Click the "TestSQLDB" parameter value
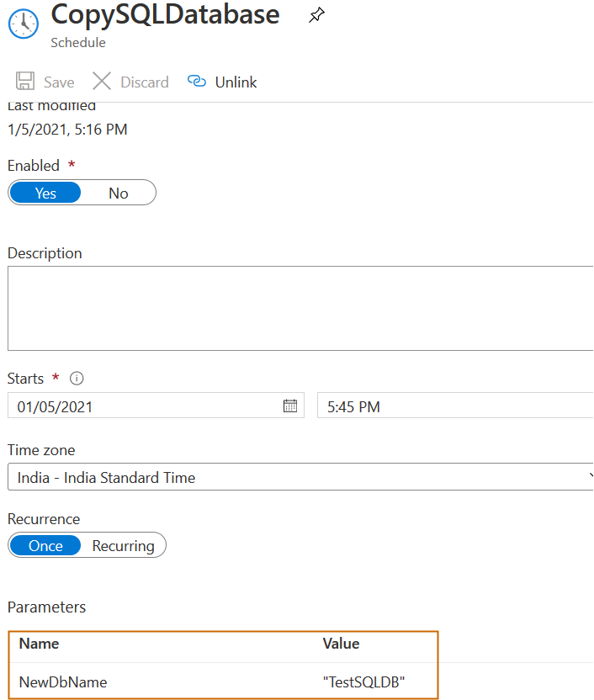 364,682
